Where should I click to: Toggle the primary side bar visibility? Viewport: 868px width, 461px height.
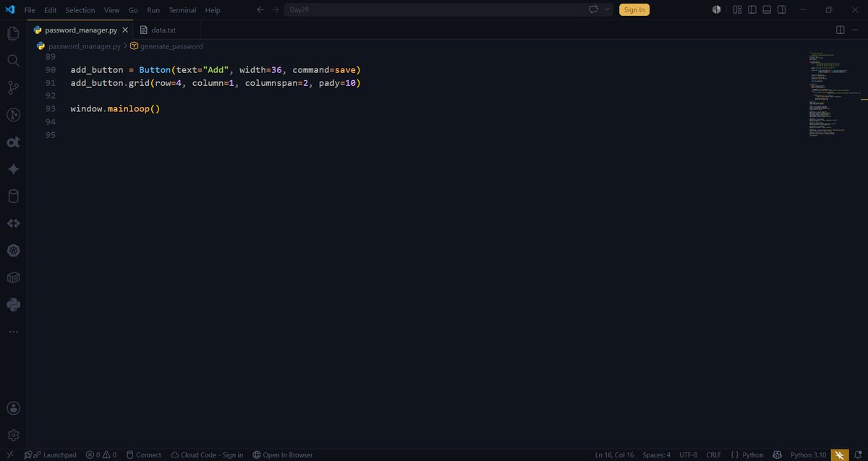tap(752, 10)
